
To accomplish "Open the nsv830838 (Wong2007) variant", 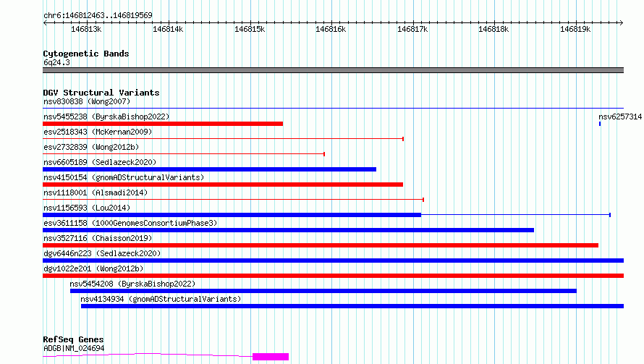I will (x=87, y=101).
